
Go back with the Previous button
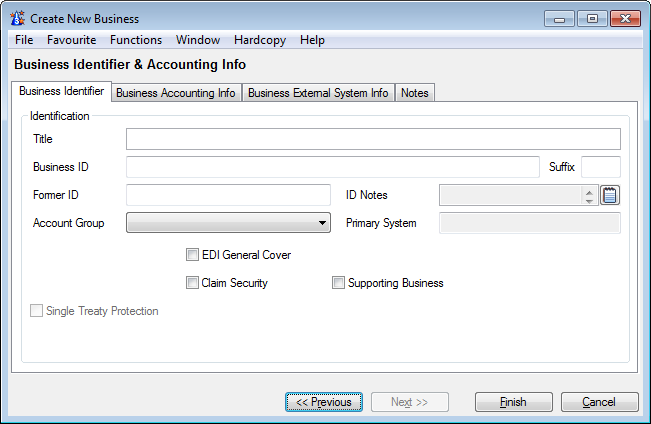(x=323, y=402)
